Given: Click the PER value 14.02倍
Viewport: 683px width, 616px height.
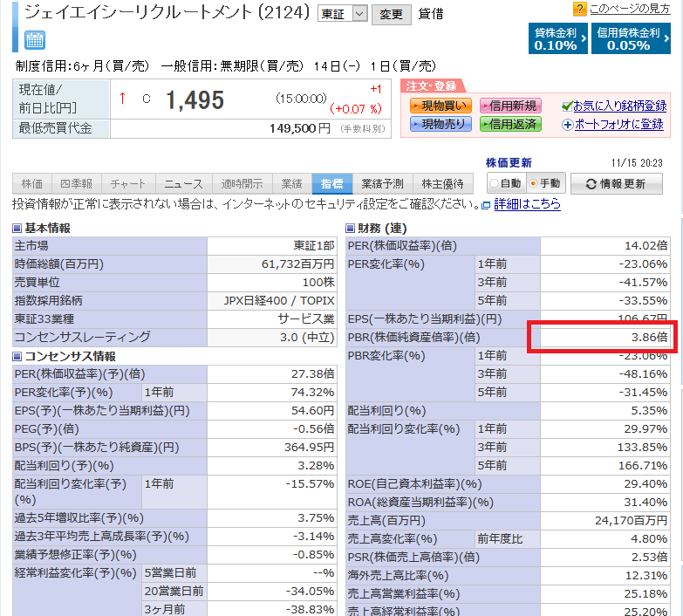Looking at the screenshot, I should click(x=646, y=246).
